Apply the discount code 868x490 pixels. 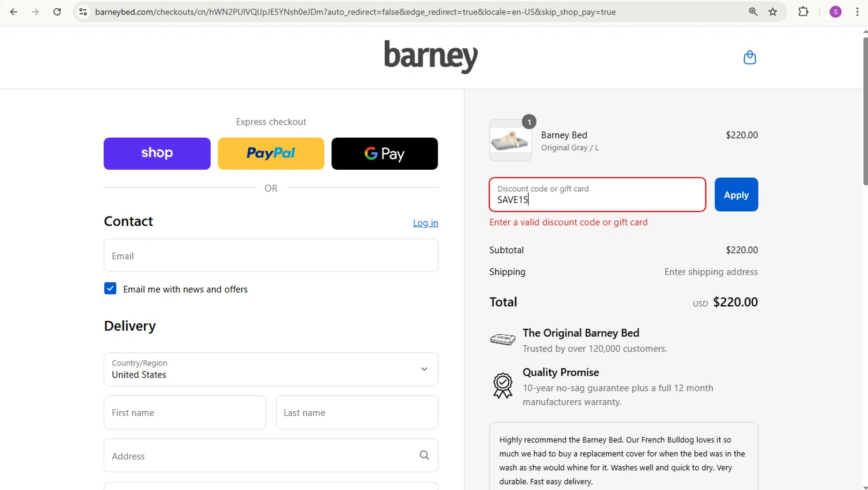[x=736, y=195]
